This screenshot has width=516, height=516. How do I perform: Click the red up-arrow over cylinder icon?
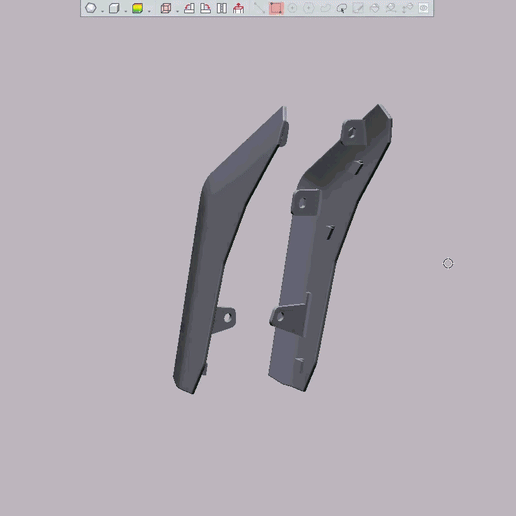[238, 8]
